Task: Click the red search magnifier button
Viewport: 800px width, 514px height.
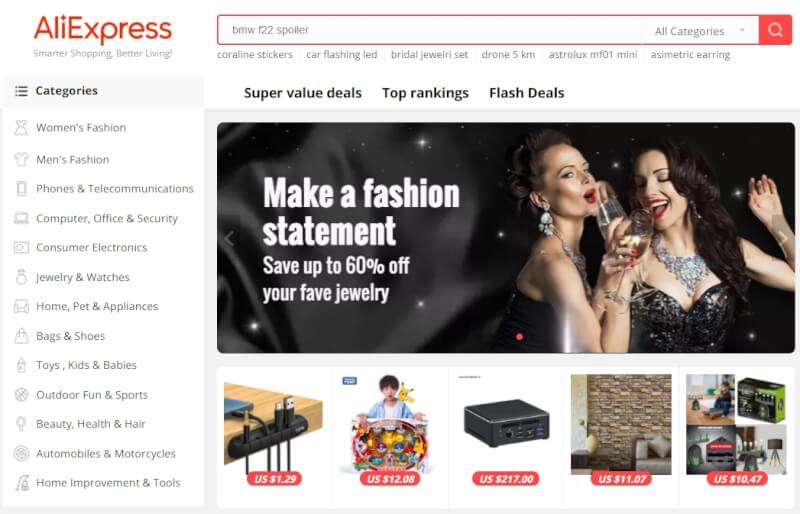Action: pos(775,30)
